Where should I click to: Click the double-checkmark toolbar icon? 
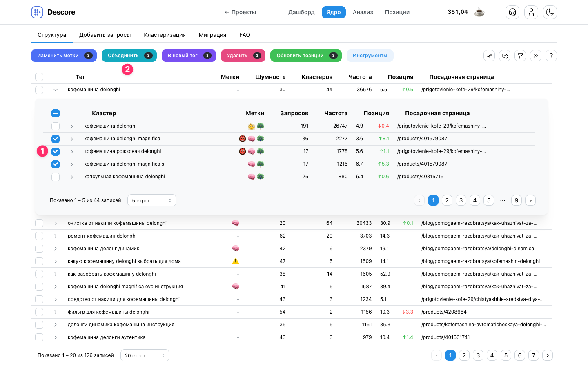click(489, 56)
